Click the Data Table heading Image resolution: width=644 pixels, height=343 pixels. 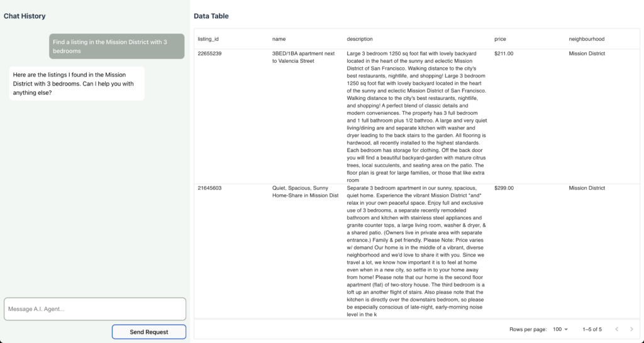pyautogui.click(x=211, y=16)
